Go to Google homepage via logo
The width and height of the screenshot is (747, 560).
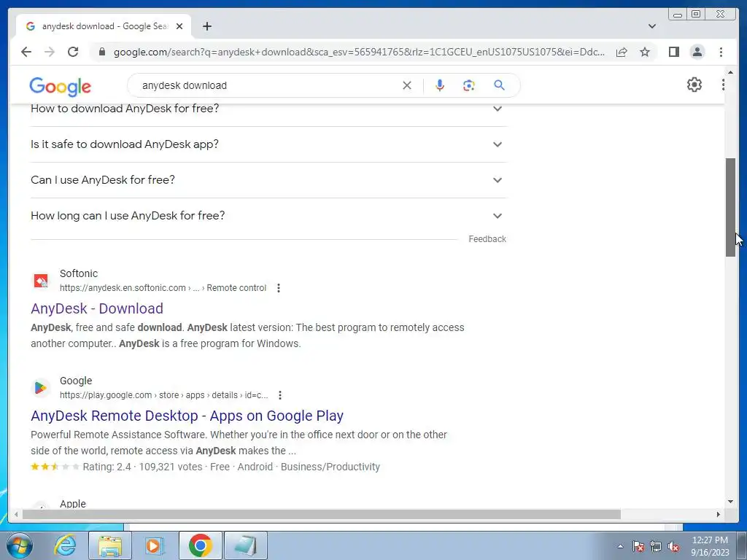(60, 86)
